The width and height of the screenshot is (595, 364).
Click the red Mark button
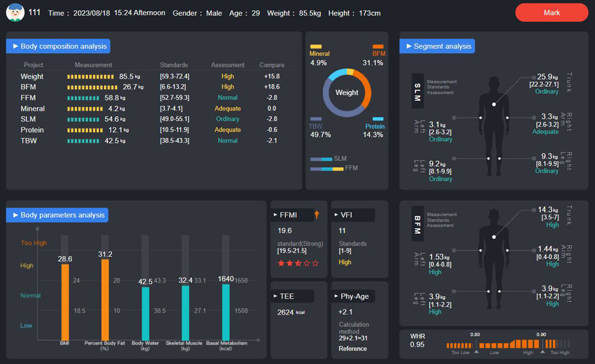pyautogui.click(x=552, y=12)
